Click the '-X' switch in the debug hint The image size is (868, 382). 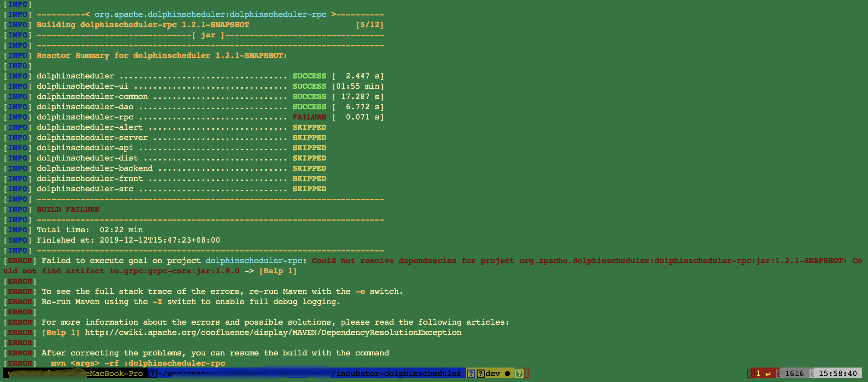pyautogui.click(x=157, y=302)
